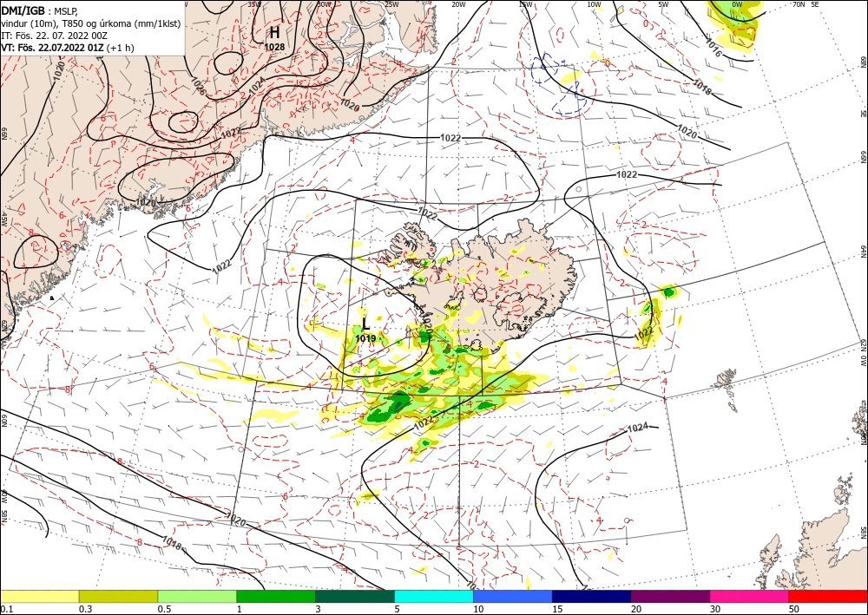The image size is (868, 615).
Task: Pick the green 1–3 legend swatch
Action: (x=276, y=596)
